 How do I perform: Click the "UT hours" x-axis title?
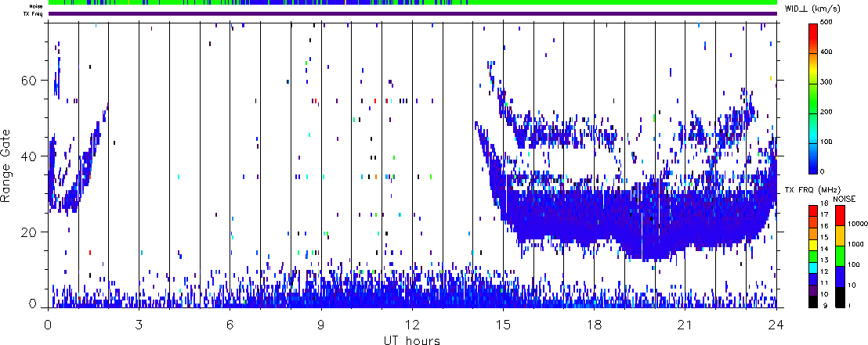coord(412,340)
